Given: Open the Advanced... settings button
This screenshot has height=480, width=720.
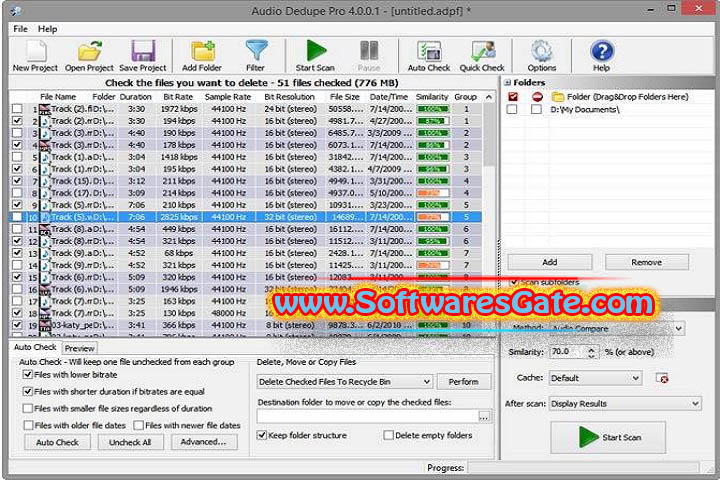Looking at the screenshot, I should point(203,442).
